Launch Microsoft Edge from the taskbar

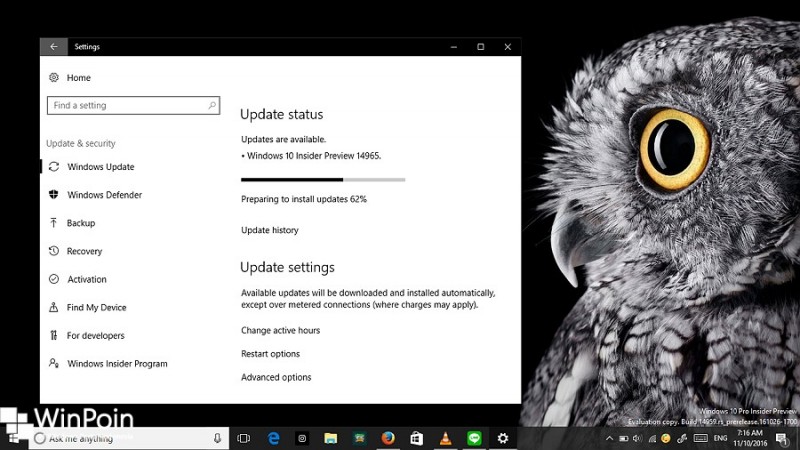click(273, 438)
